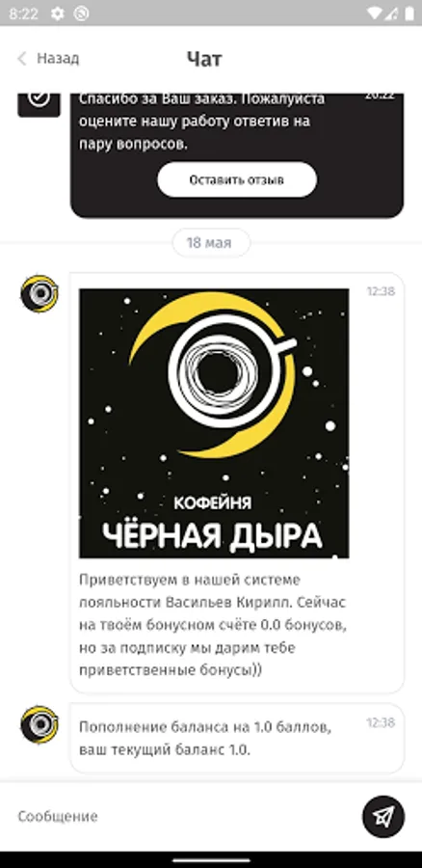
Task: Tap coffee shop avatar beside welcome message
Action: [40, 293]
